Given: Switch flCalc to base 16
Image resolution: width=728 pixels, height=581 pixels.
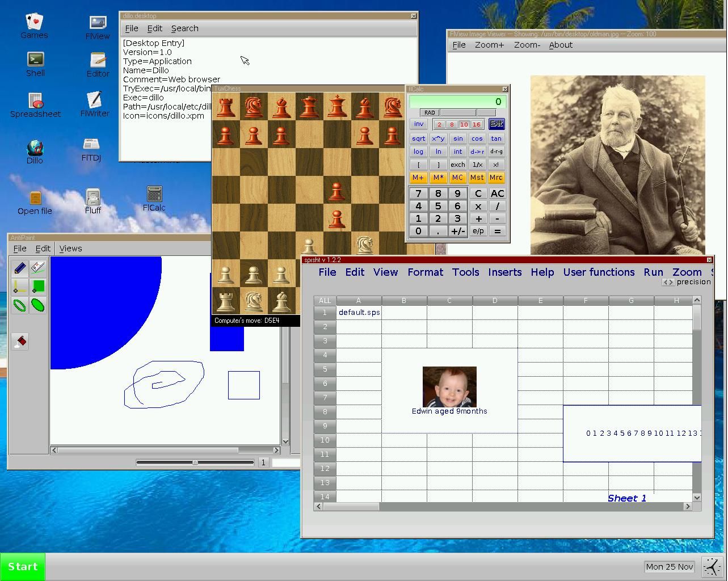Looking at the screenshot, I should coord(477,124).
